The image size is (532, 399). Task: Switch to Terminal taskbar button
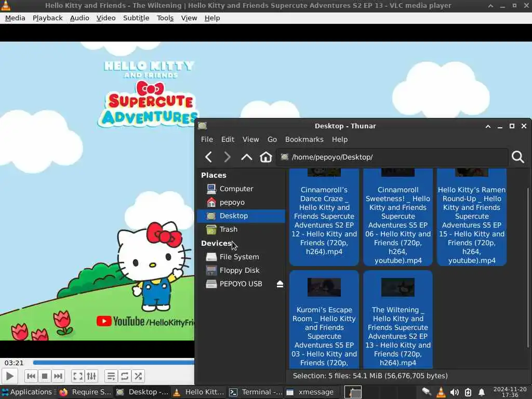click(x=256, y=392)
